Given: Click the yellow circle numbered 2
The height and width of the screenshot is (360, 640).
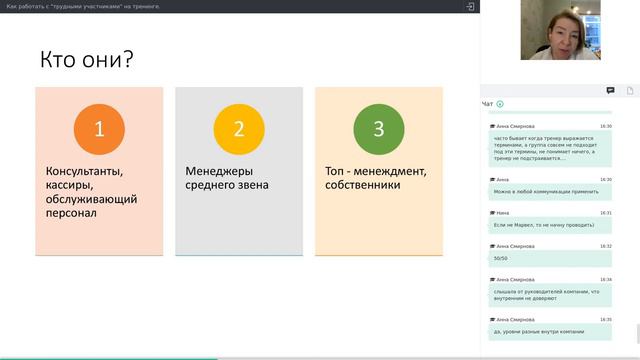Looking at the screenshot, I should (x=239, y=129).
